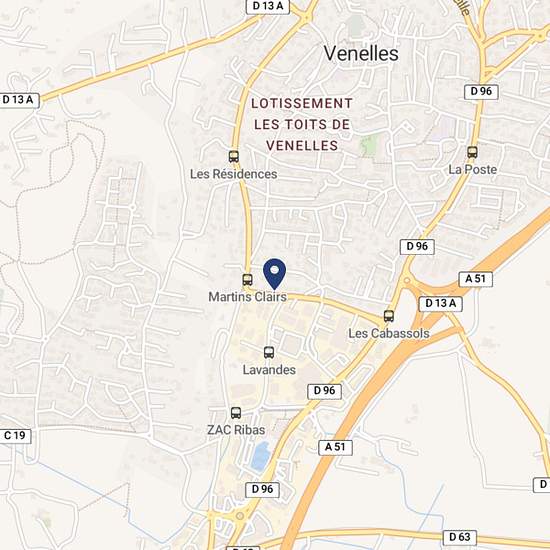
Task: Click the green park patch near Lotissement
Action: (x=369, y=146)
